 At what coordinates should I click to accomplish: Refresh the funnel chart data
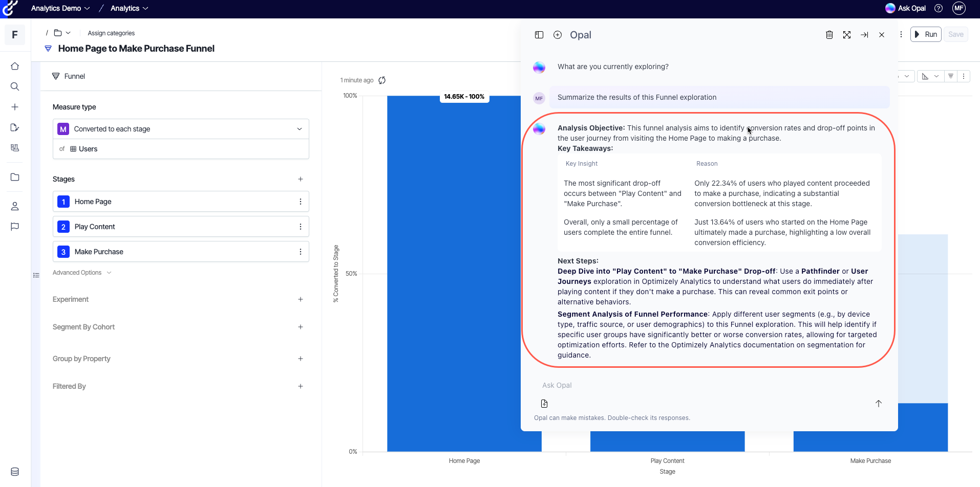pos(382,80)
